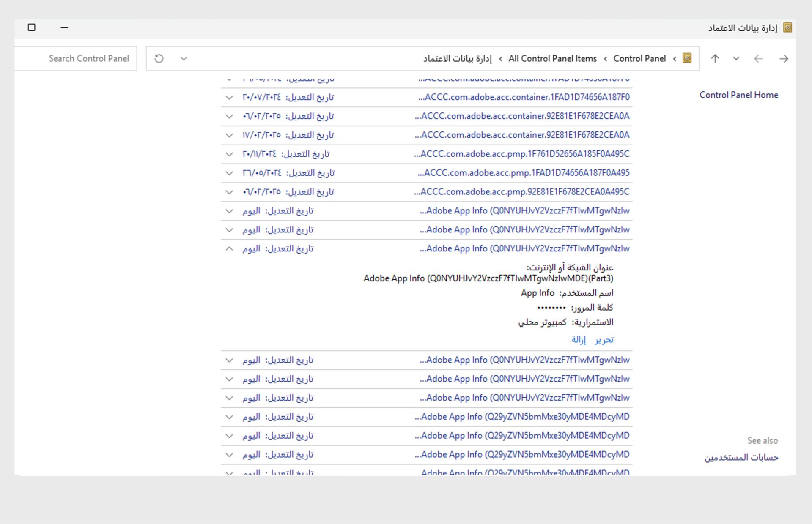Open the Control Panel Home link
Screen dimensions: 812x524
click(738, 95)
